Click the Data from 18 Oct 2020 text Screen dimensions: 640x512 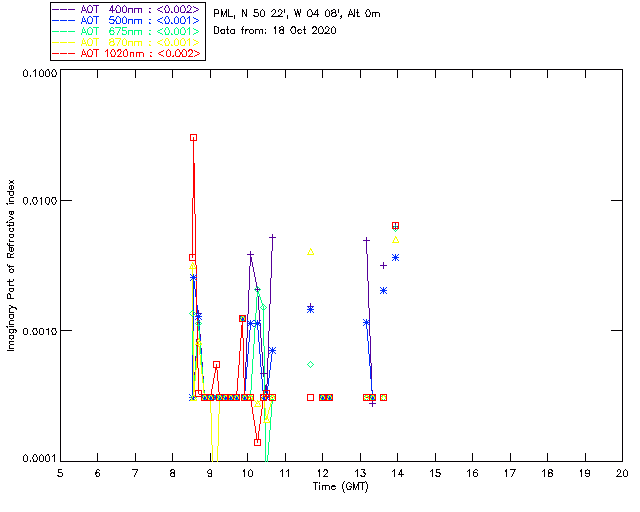(x=275, y=31)
